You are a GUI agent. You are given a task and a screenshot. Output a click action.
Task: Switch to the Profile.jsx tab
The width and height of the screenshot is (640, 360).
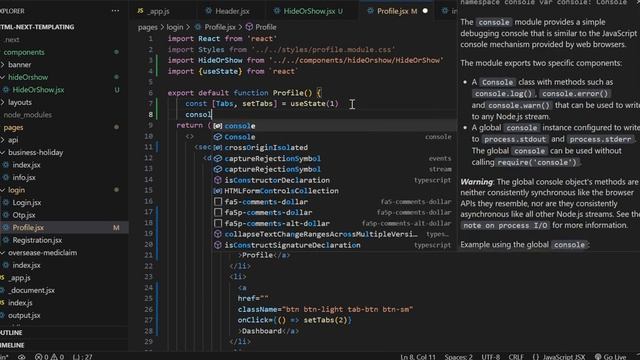392,11
